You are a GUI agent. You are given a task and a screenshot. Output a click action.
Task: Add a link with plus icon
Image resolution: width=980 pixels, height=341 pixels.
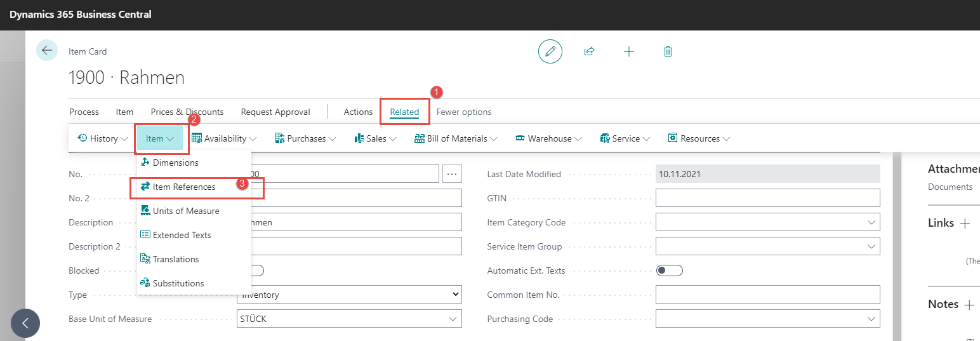click(x=965, y=224)
